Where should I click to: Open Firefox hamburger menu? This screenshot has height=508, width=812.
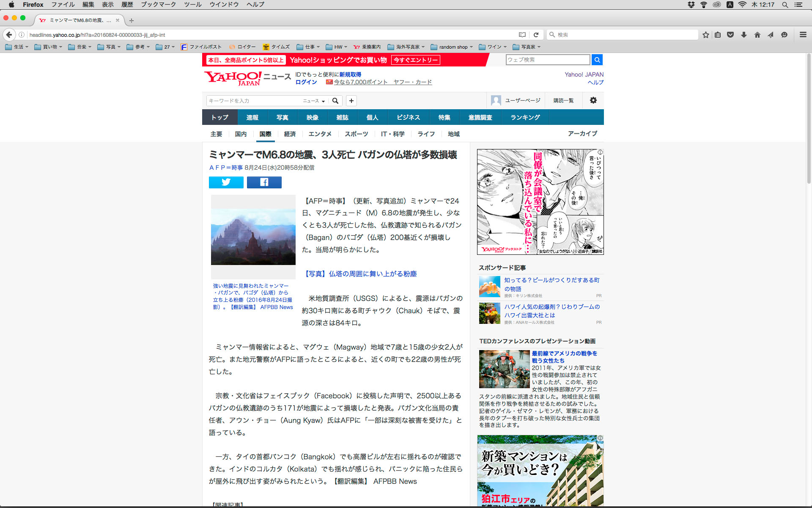tap(803, 35)
